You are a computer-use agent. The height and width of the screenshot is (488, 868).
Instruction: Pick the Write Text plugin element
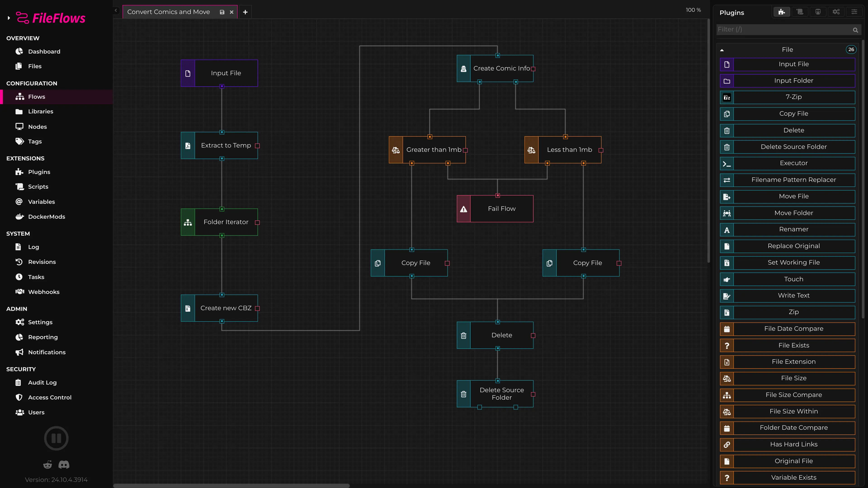(x=788, y=296)
